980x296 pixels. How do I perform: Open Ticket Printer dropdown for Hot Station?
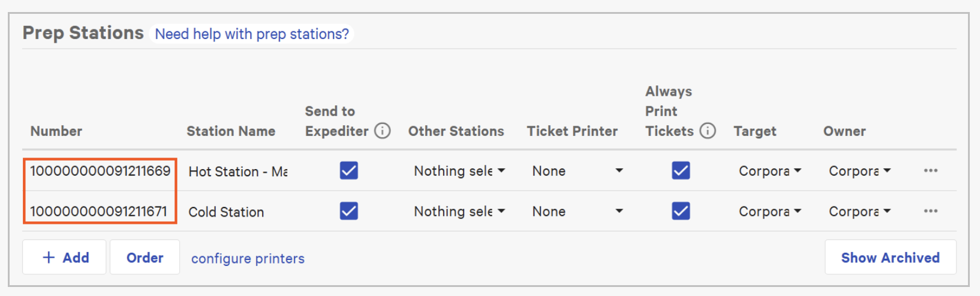click(577, 171)
